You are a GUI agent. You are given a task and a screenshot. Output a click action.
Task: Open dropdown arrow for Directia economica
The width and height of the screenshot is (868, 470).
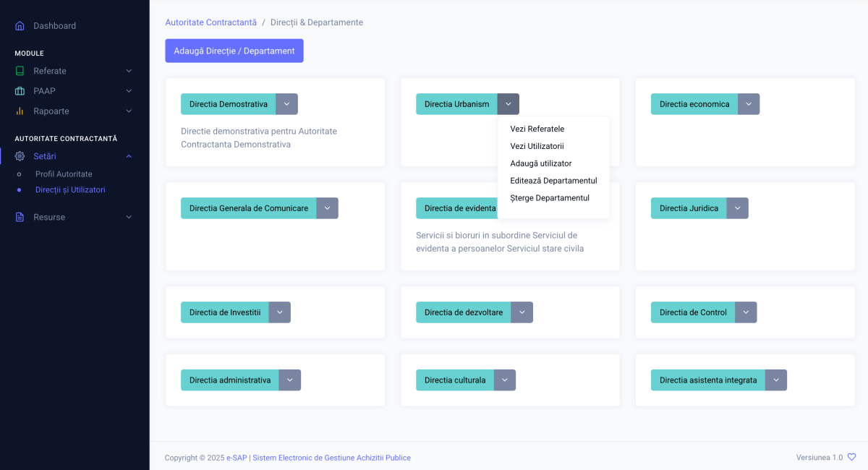pyautogui.click(x=749, y=104)
